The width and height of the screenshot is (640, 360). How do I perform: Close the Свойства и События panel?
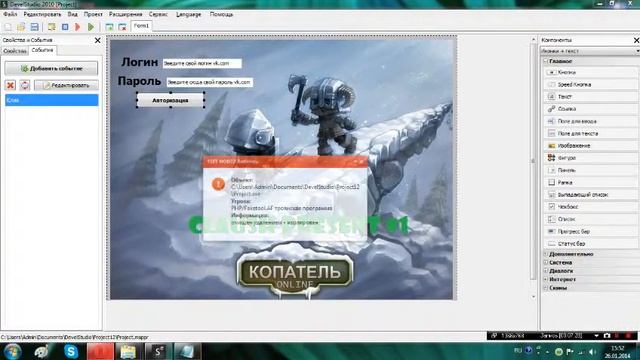pos(98,40)
